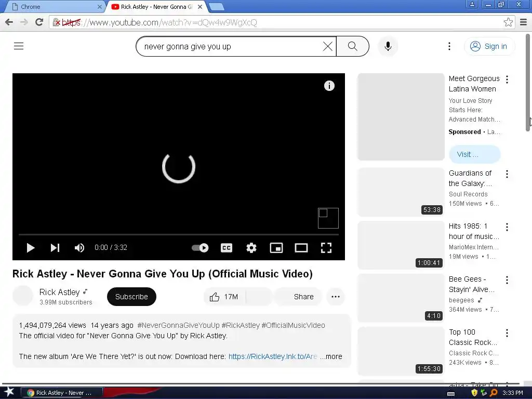Viewport: 532px width, 399px height.
Task: Click Rick Astley channel avatar
Action: click(23, 296)
